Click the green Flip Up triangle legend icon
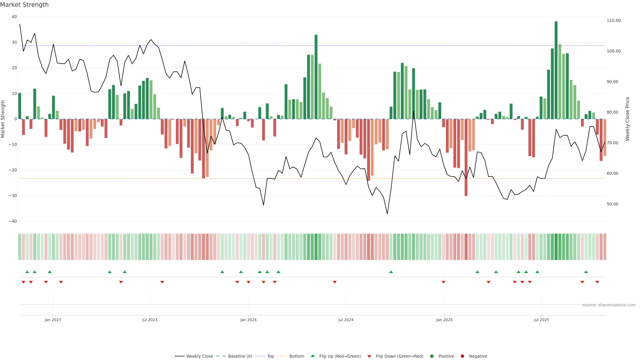This screenshot has height=362, width=644. click(x=312, y=356)
